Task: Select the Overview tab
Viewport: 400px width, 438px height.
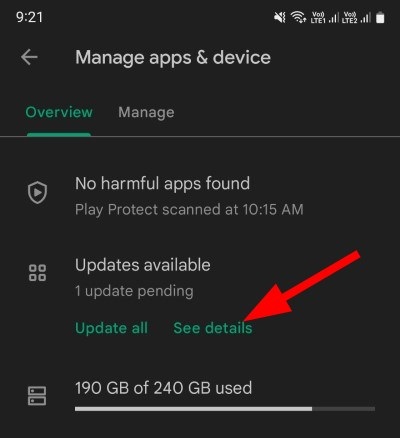Action: [x=59, y=112]
